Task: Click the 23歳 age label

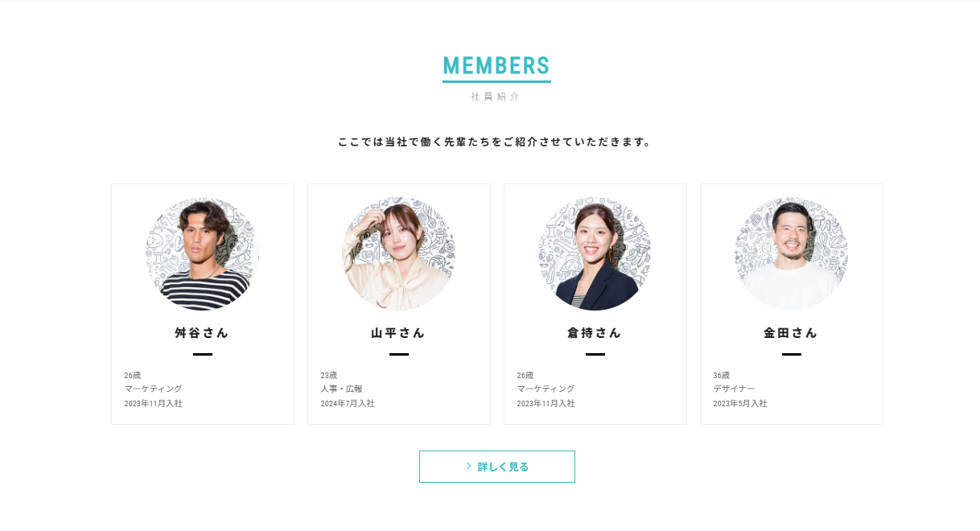Action: pyautogui.click(x=329, y=375)
